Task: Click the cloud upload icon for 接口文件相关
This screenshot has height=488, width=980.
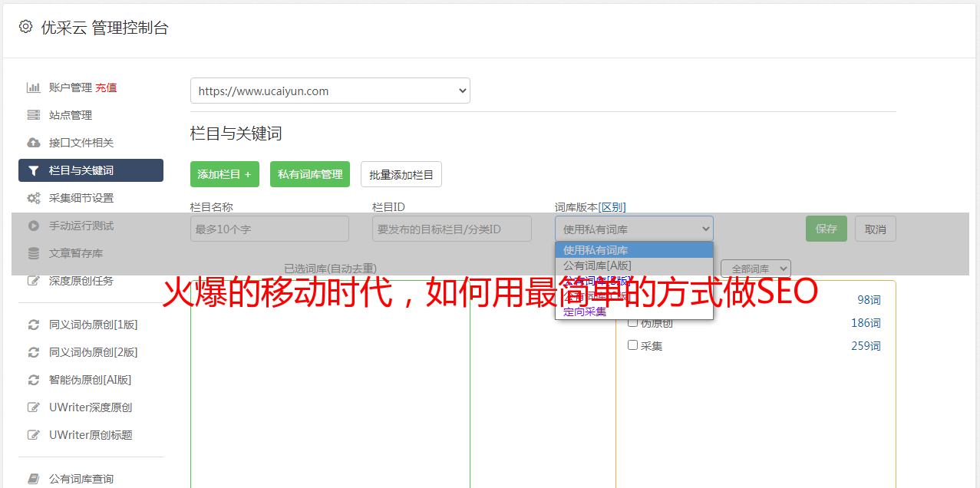Action: (x=33, y=143)
